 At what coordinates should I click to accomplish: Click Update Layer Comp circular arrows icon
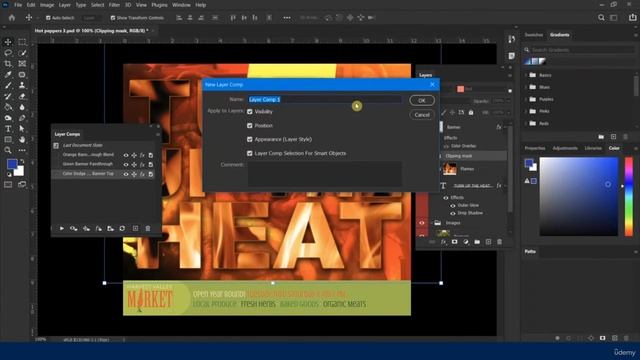[122, 229]
